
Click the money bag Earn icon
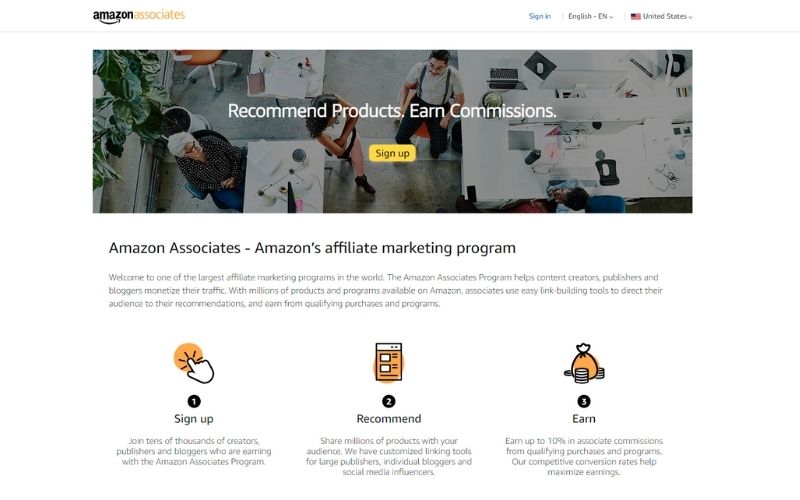coord(584,363)
